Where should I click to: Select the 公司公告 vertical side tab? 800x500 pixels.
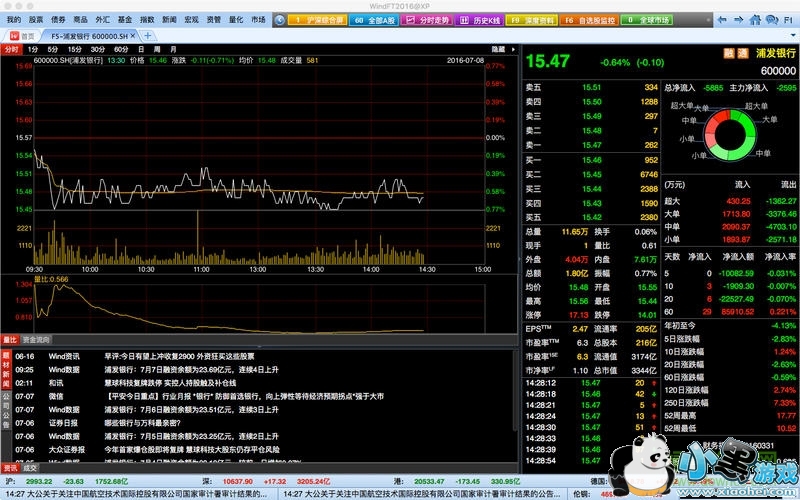6,409
